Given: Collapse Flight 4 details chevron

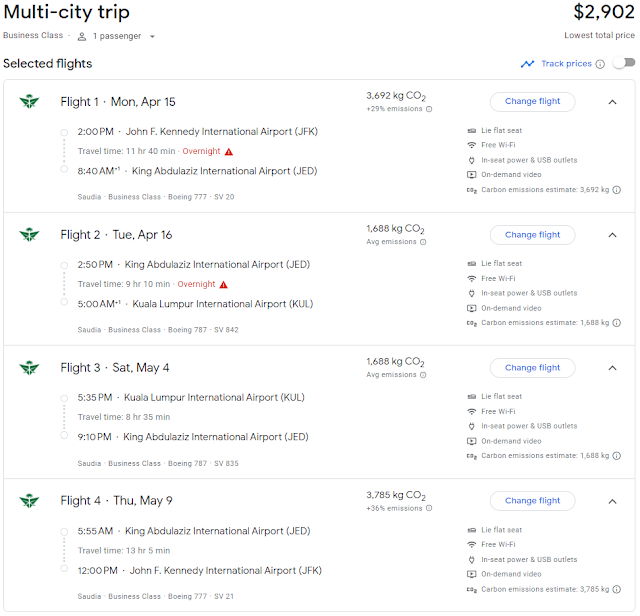Looking at the screenshot, I should (612, 500).
